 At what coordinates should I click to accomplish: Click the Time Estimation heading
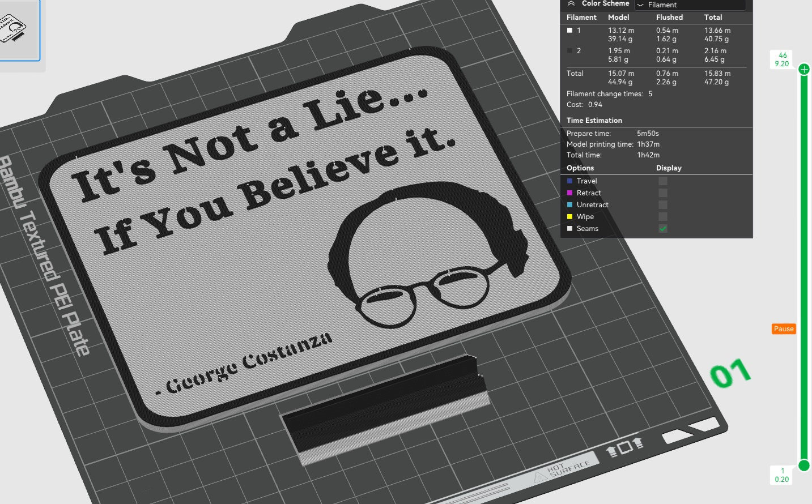point(594,121)
